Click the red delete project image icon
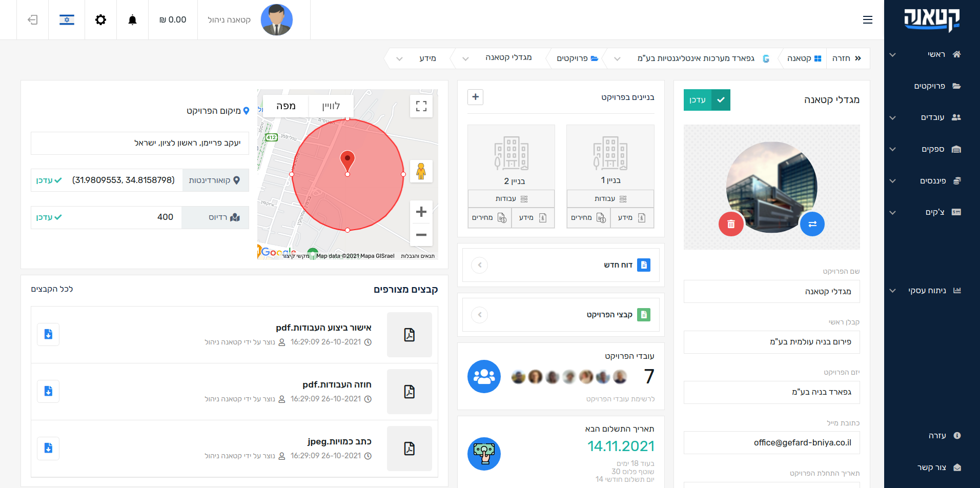 [x=731, y=224]
